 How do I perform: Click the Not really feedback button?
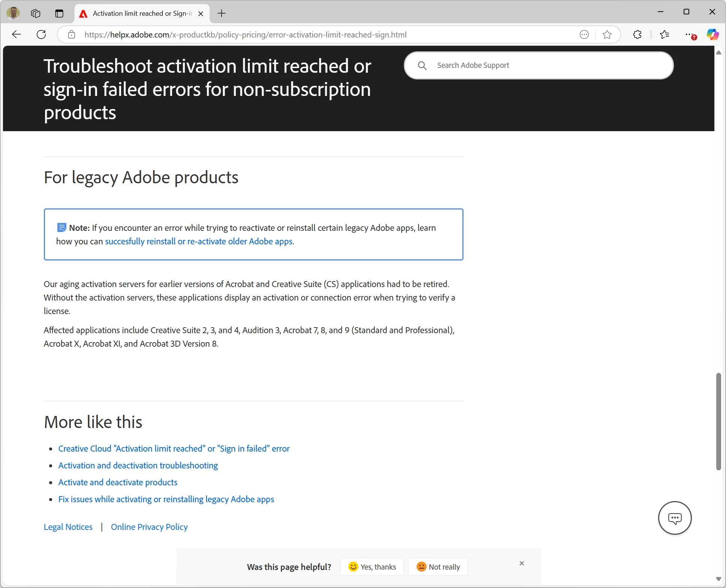click(x=438, y=567)
